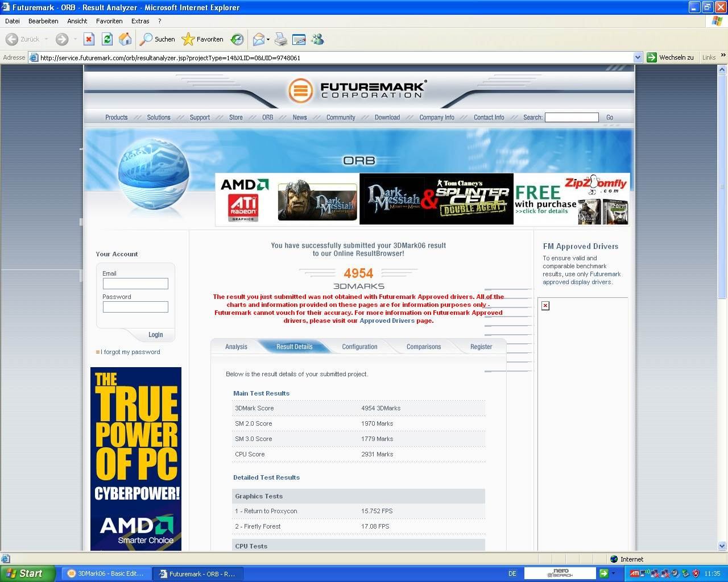The image size is (728, 582).
Task: Open Nero search options dropdown arrow
Action: pyautogui.click(x=613, y=573)
